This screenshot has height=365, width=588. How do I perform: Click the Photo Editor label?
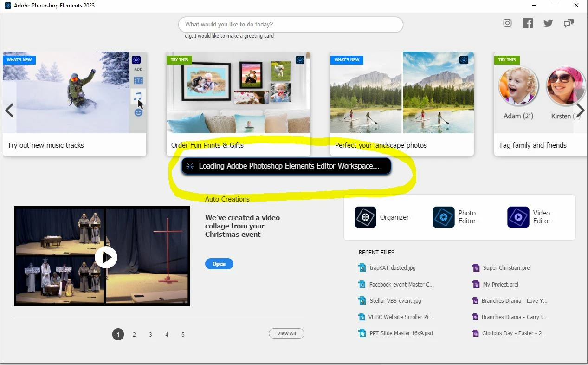[x=467, y=217]
